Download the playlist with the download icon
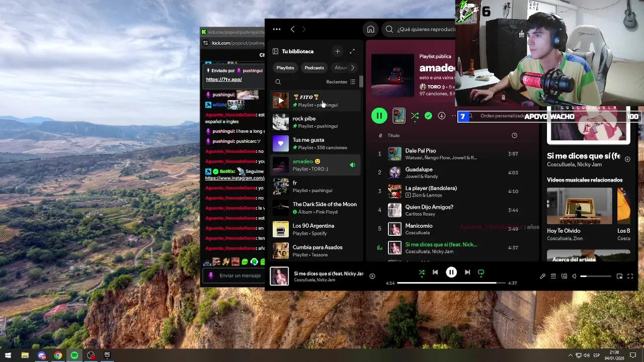 pos(441,116)
